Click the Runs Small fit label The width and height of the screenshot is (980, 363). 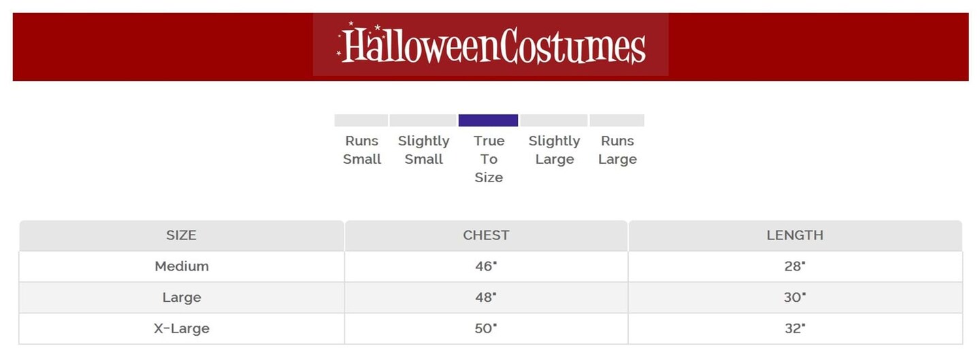click(362, 150)
